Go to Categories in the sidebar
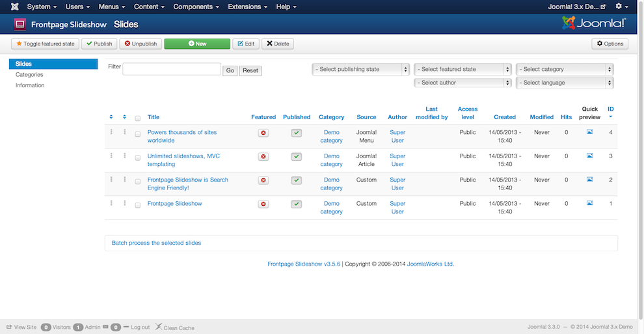Viewport: 644px width, 334px height. [x=29, y=74]
